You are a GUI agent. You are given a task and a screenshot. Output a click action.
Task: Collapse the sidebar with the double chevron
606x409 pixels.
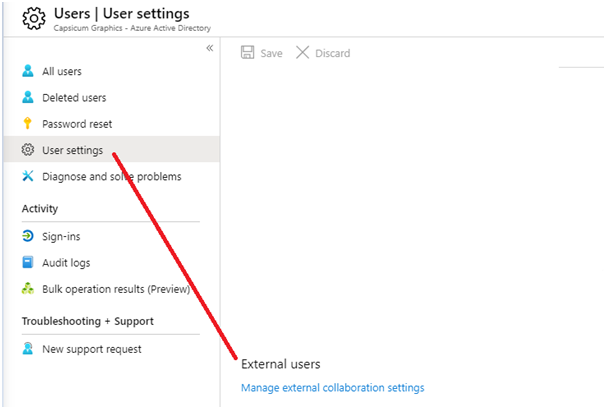point(209,48)
